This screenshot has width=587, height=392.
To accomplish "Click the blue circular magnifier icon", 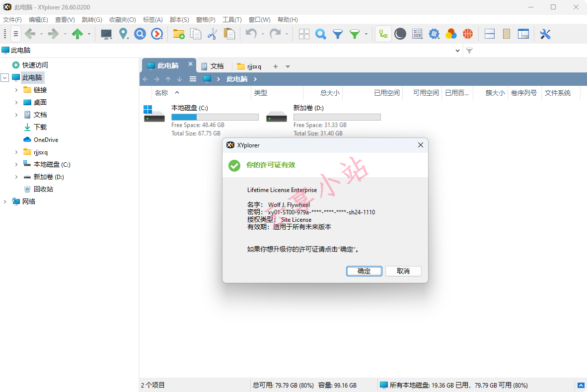I will pos(140,34).
